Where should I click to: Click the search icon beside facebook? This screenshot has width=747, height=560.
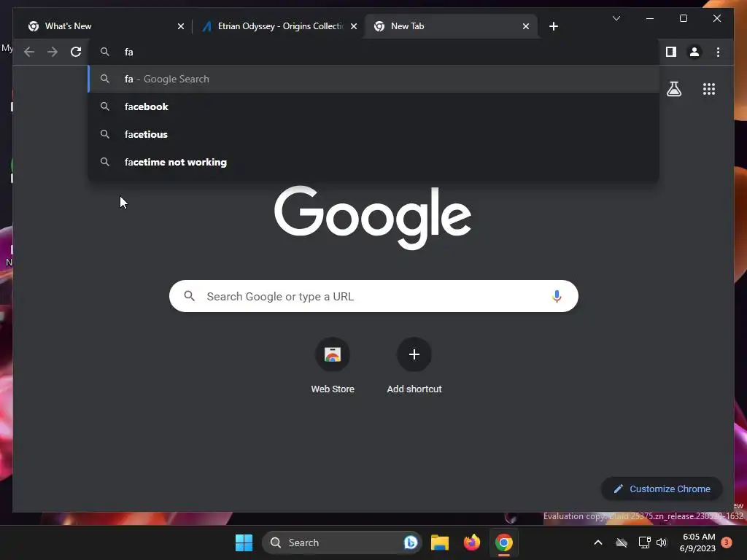[x=105, y=106]
